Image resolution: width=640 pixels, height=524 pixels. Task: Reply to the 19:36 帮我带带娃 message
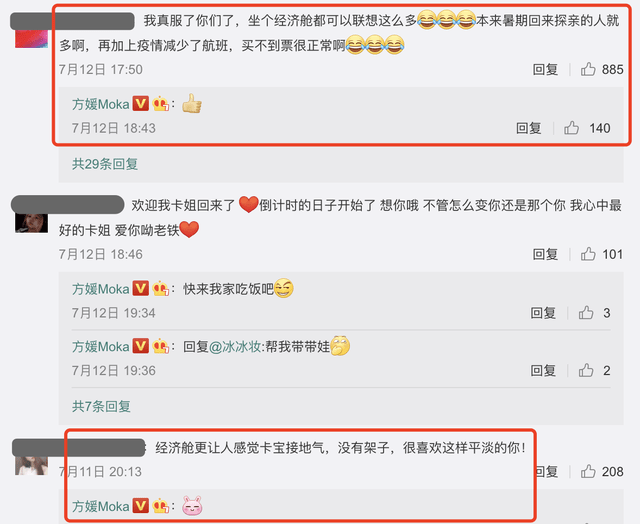coord(543,371)
